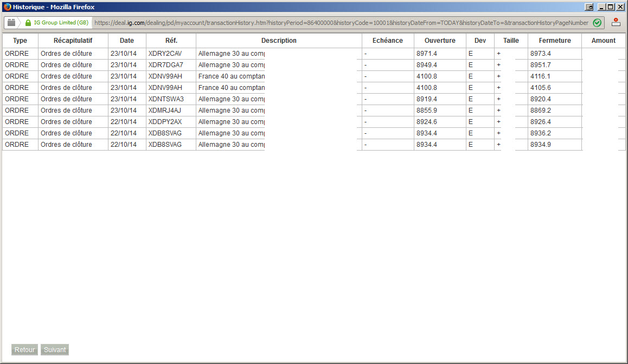Click closing price 8920.4
This screenshot has width=628, height=364.
point(541,99)
